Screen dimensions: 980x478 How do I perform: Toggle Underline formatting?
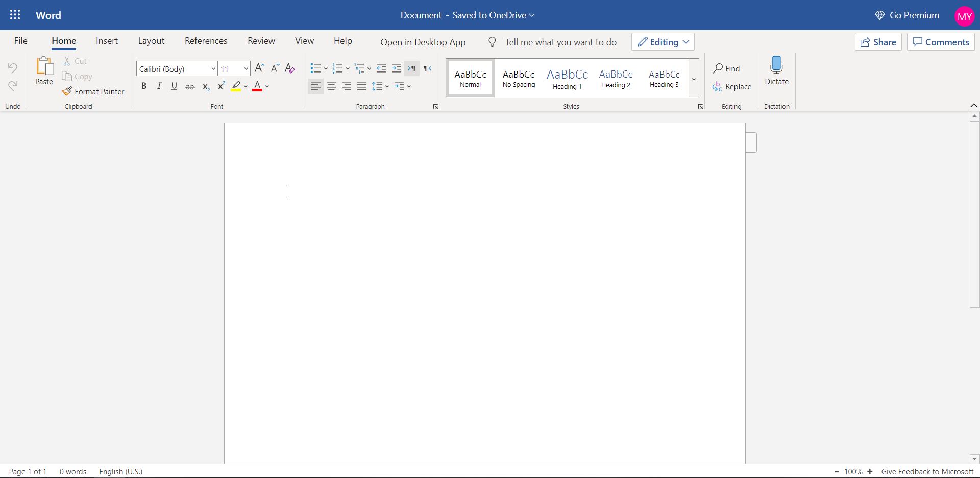click(x=174, y=86)
